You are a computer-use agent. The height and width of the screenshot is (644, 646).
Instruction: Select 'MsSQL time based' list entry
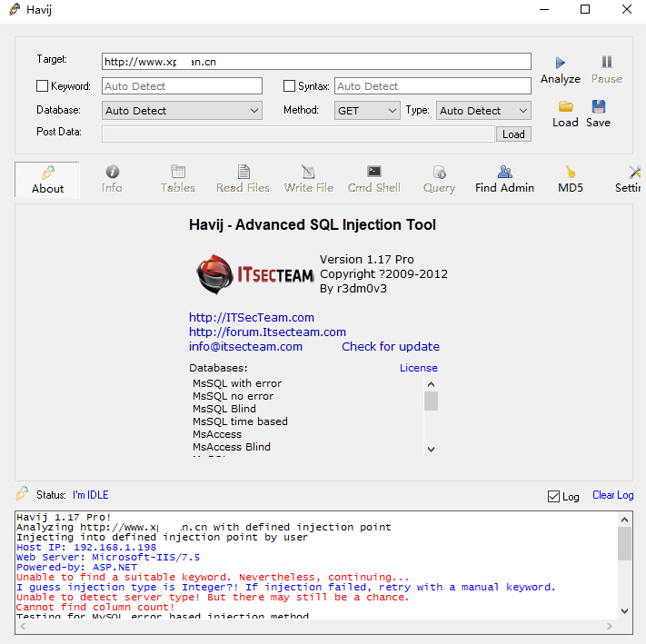240,421
